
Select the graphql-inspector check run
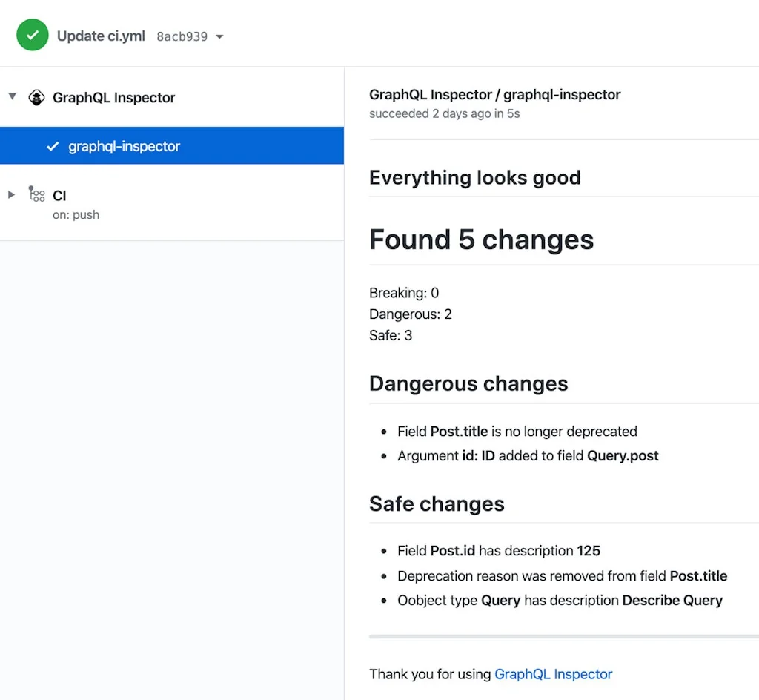click(124, 146)
